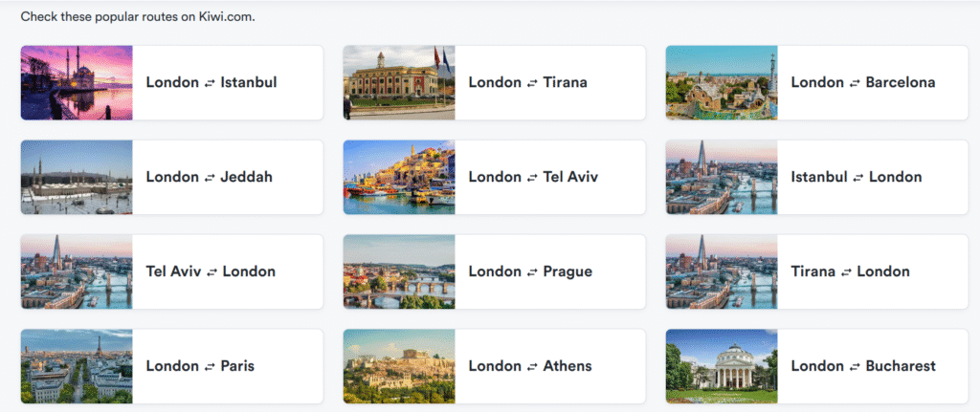Open the London to Jeddah route

coord(209,177)
